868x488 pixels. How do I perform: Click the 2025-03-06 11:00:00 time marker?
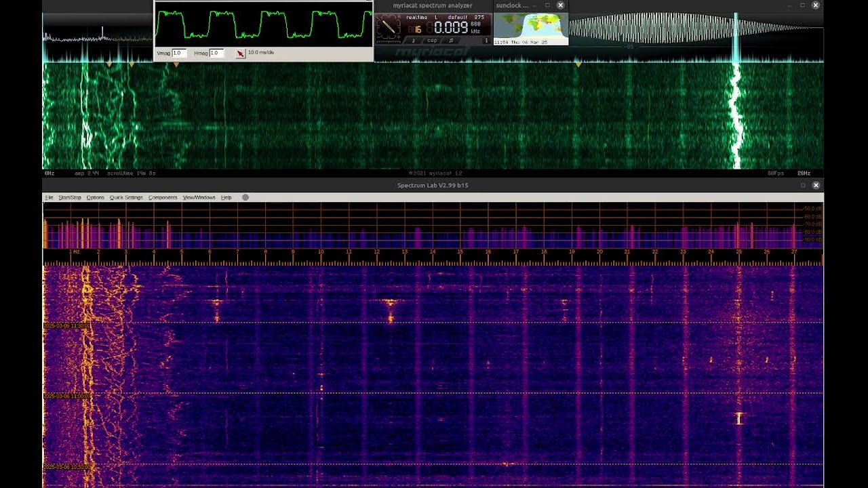pyautogui.click(x=67, y=396)
